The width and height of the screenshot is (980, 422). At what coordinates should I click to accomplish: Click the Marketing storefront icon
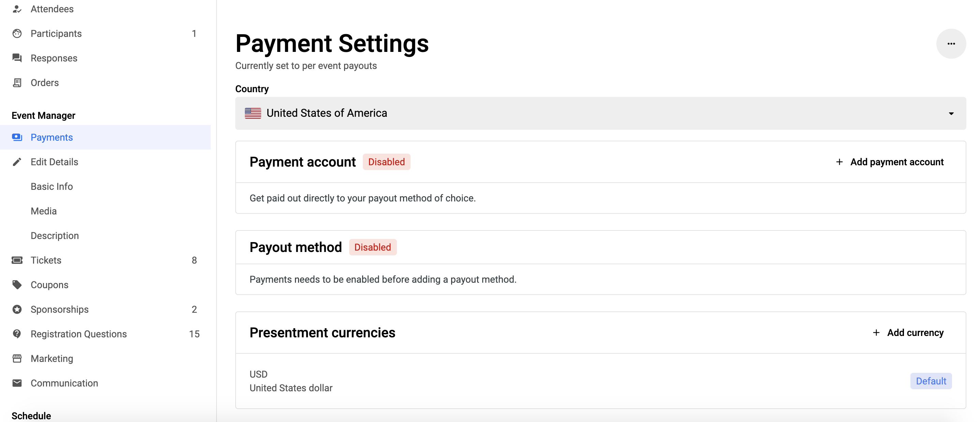coord(17,358)
